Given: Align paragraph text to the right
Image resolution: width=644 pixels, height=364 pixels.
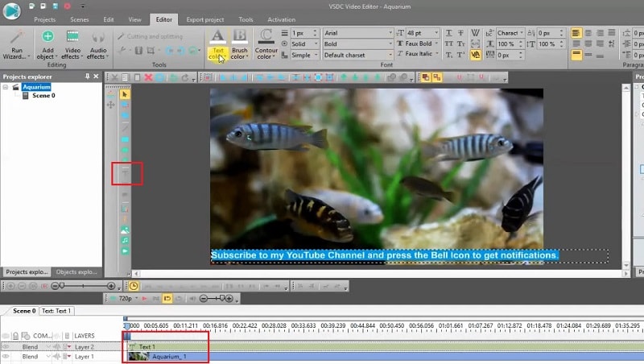Looking at the screenshot, I should (x=600, y=33).
